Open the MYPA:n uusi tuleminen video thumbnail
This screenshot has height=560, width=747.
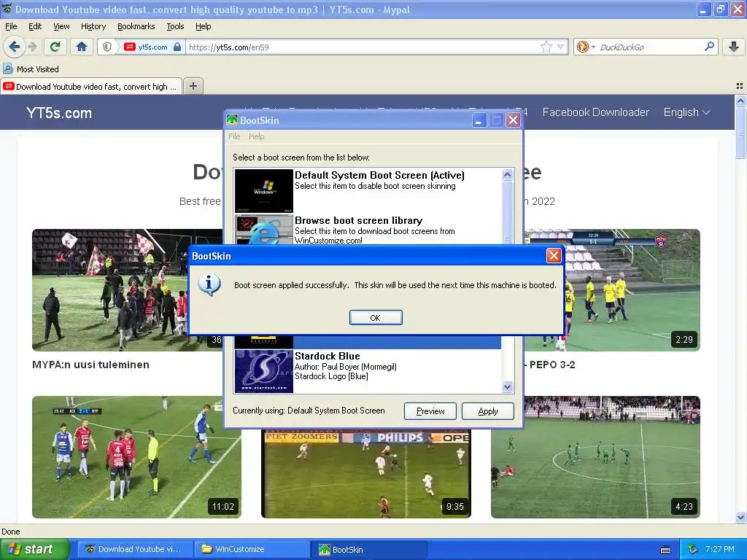(x=128, y=290)
